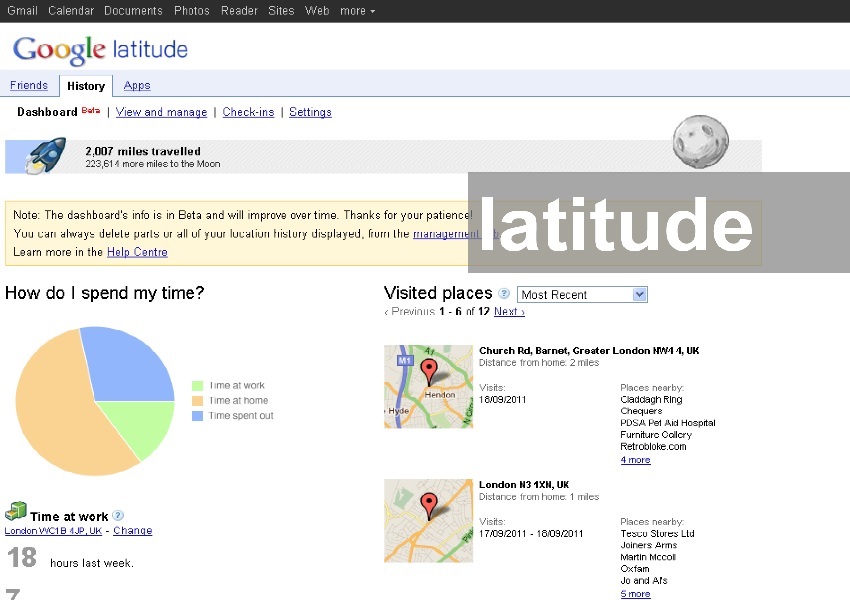Open Sites from the top bar
850x600 pixels.
pyautogui.click(x=281, y=11)
